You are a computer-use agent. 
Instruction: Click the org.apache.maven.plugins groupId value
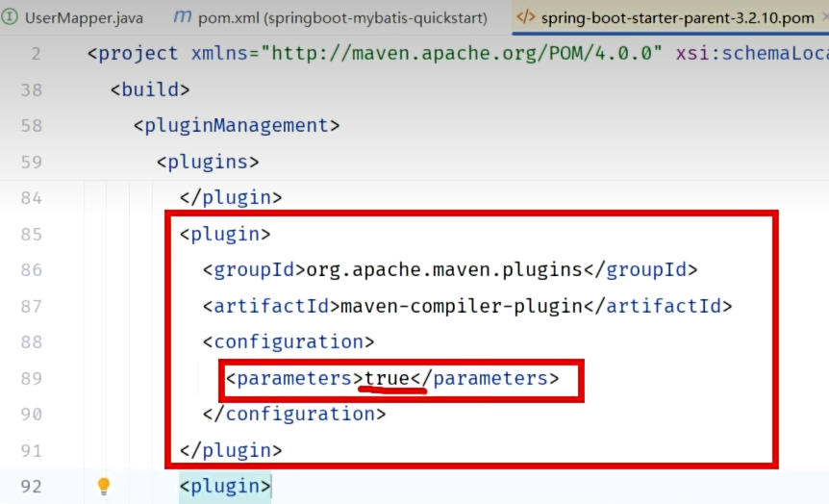(444, 269)
